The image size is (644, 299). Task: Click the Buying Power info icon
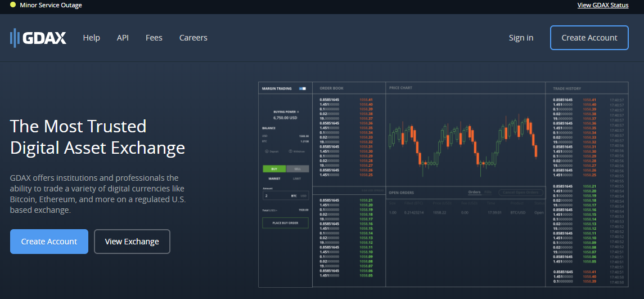click(x=298, y=111)
